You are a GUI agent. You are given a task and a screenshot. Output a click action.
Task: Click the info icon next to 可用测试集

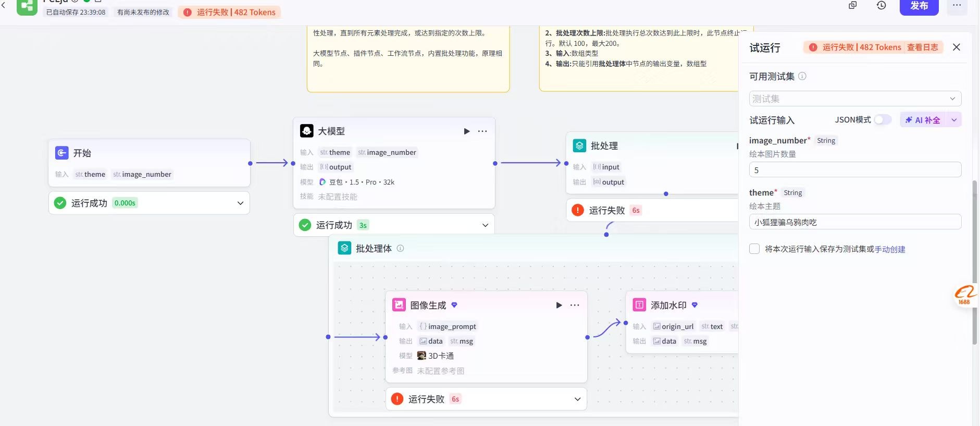802,77
